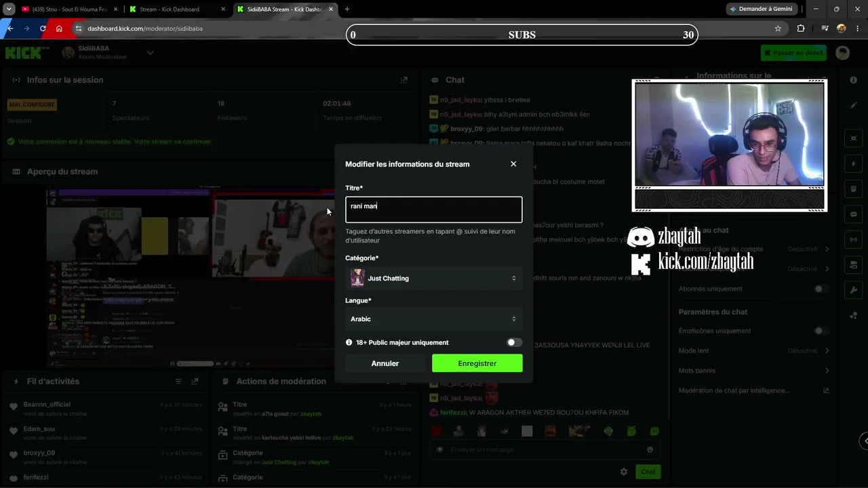Open the user profile avatar in Kick header
Image resolution: width=868 pixels, height=488 pixels.
pos(842,53)
